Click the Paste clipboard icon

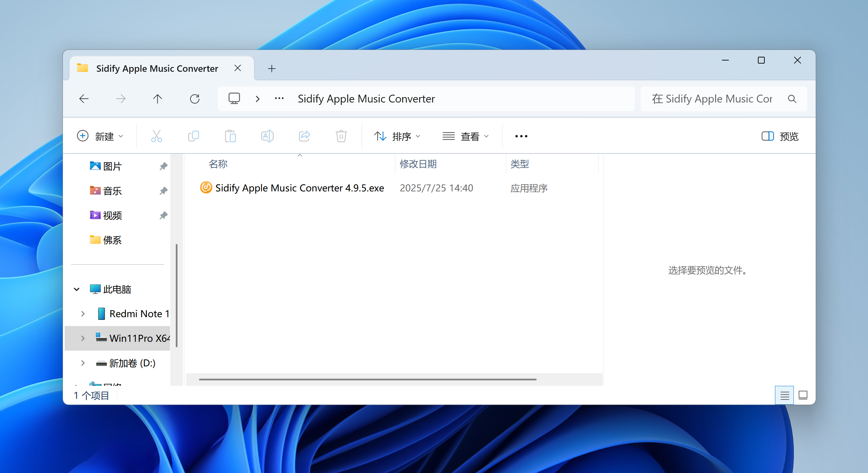tap(231, 136)
